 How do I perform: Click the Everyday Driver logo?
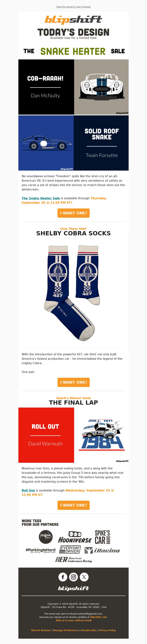tap(70, 549)
